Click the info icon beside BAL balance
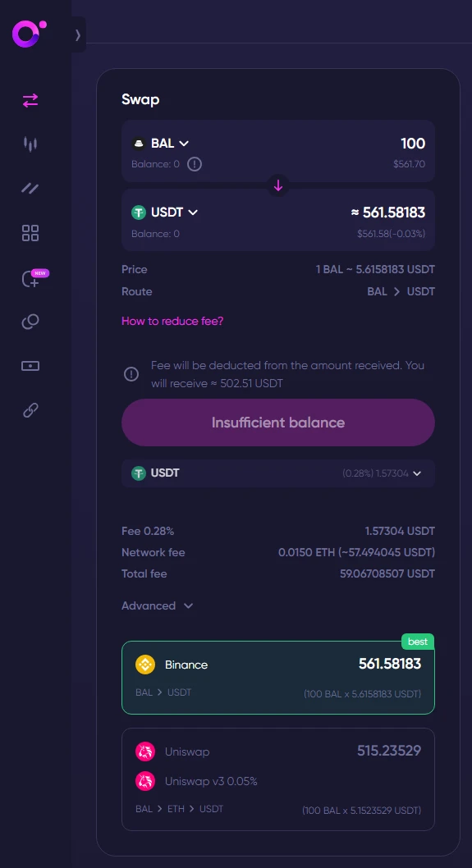 tap(195, 164)
